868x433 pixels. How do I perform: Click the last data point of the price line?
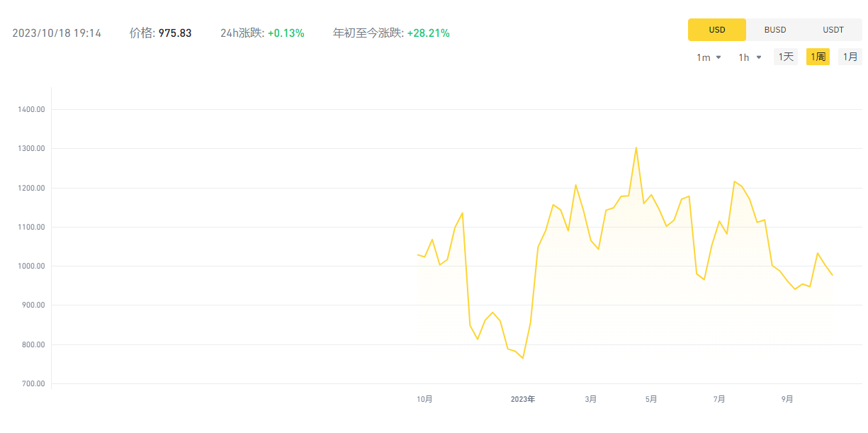coord(833,275)
